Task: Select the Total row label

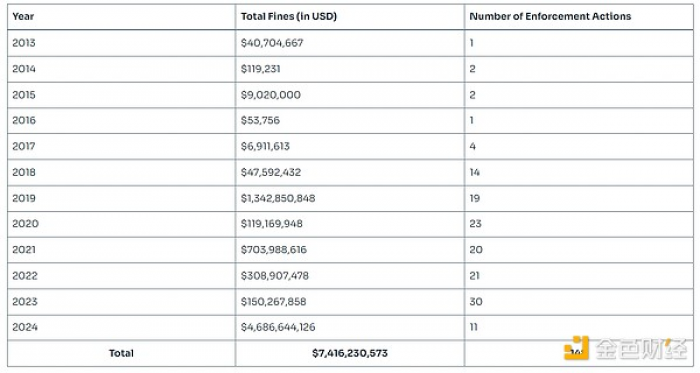Action: [x=121, y=353]
